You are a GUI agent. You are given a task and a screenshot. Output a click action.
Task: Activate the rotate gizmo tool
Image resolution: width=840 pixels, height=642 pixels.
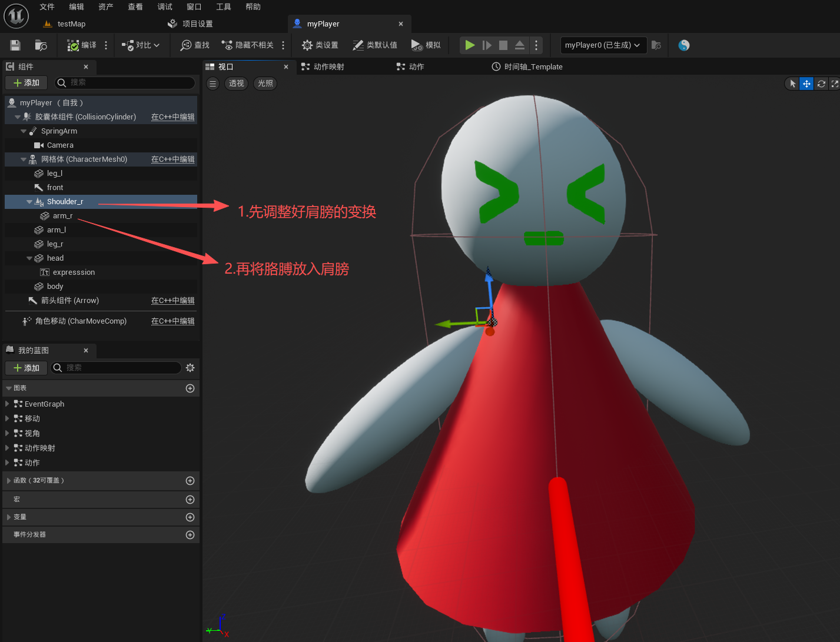click(x=821, y=84)
